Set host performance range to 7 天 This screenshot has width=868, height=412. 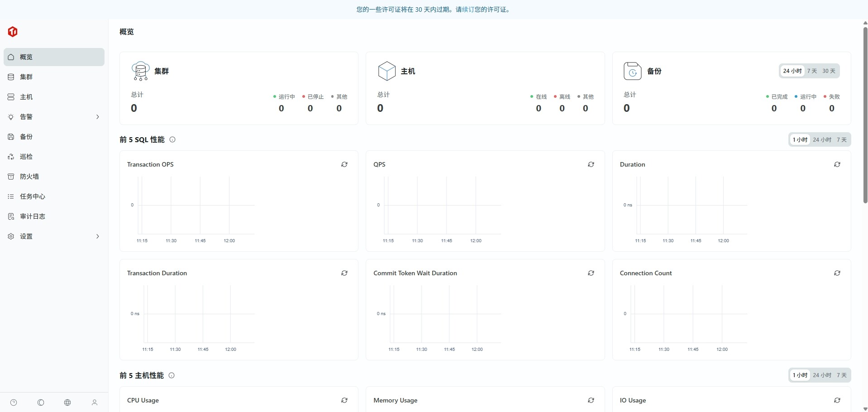[841, 375]
